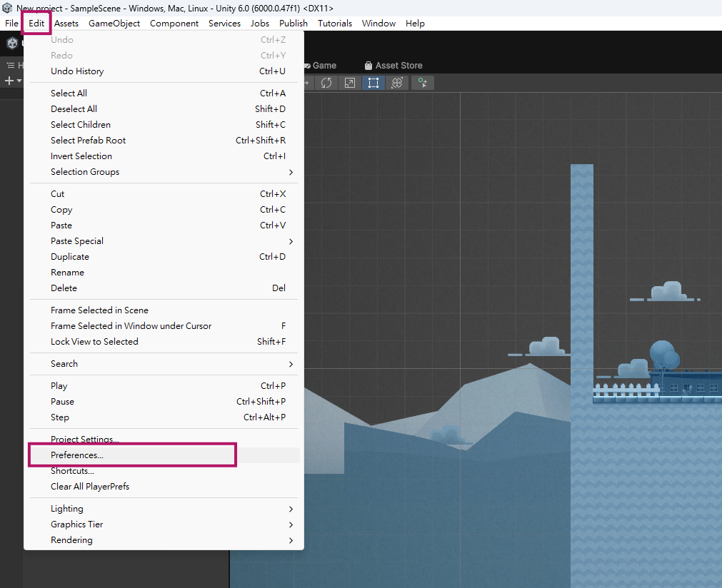Open Preferences from the Edit menu
The image size is (722, 588).
[x=77, y=455]
